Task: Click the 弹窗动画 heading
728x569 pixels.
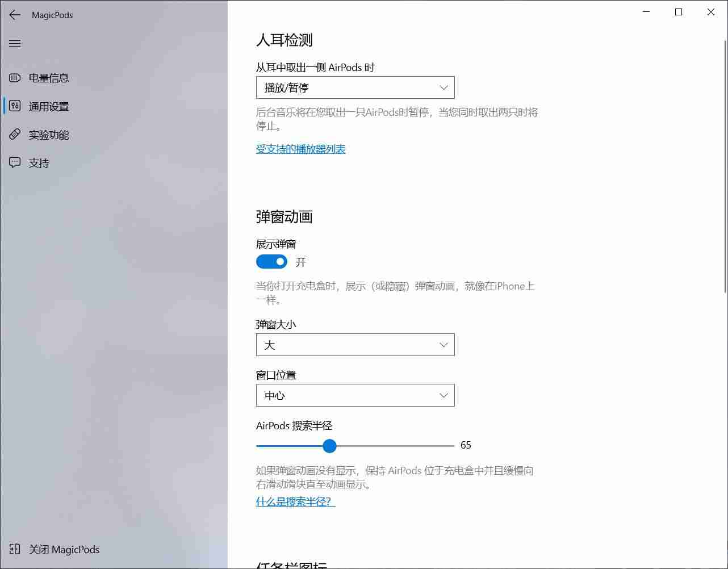Action: [284, 217]
